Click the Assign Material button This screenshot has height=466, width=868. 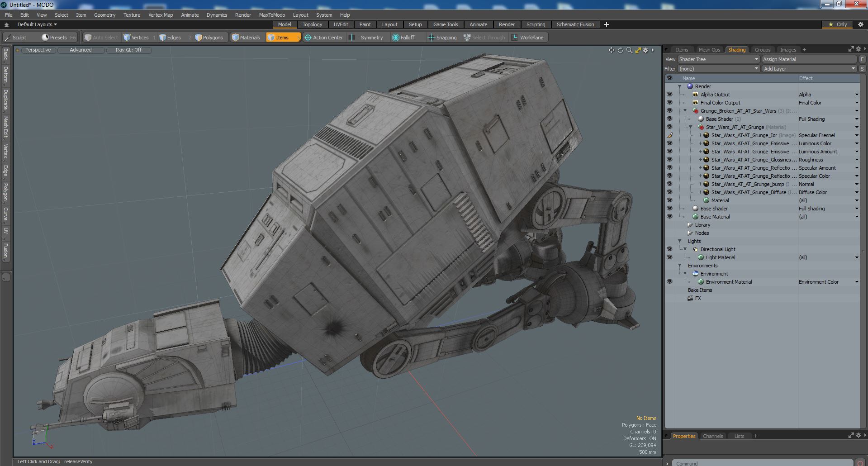pyautogui.click(x=809, y=59)
